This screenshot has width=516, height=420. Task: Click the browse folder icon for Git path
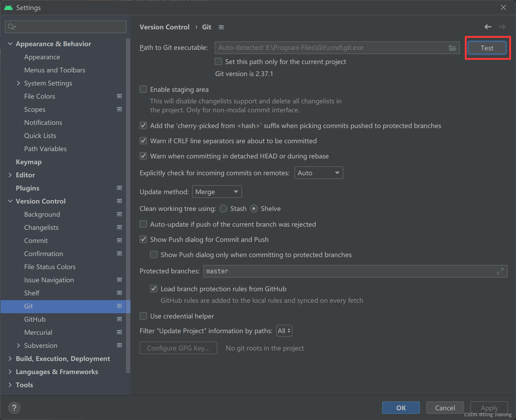(x=452, y=48)
